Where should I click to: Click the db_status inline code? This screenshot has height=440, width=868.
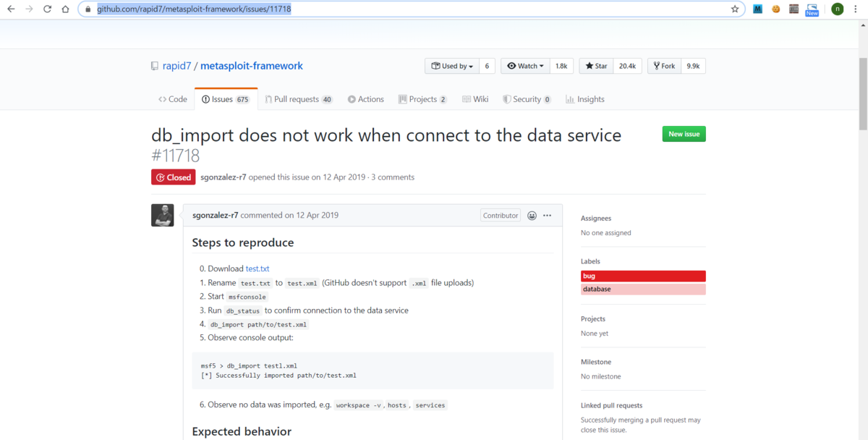(x=242, y=311)
